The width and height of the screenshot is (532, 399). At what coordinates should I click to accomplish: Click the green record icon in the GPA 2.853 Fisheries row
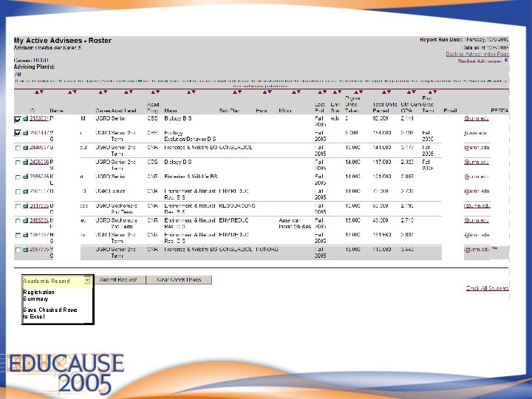[x=25, y=177]
